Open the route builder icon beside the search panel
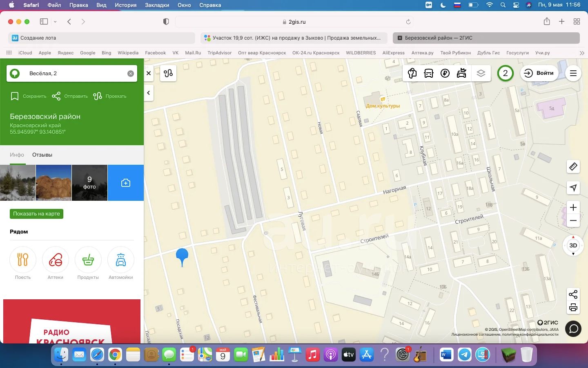 [x=168, y=73]
